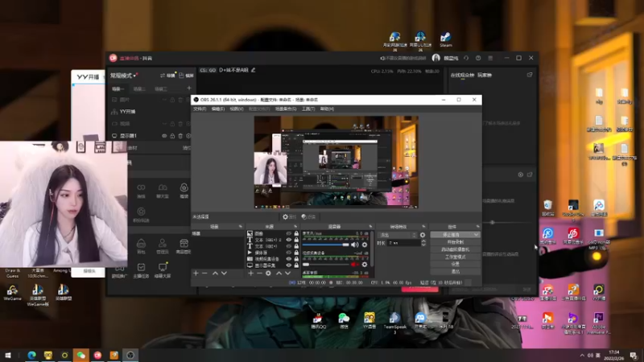644x362 pixels.
Task: Open the View menu in OBS
Action: tap(236, 109)
